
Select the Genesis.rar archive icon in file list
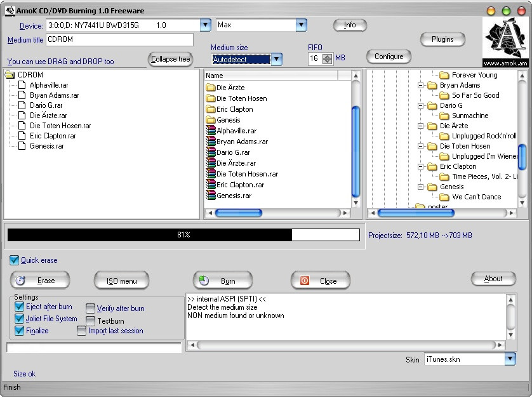211,196
